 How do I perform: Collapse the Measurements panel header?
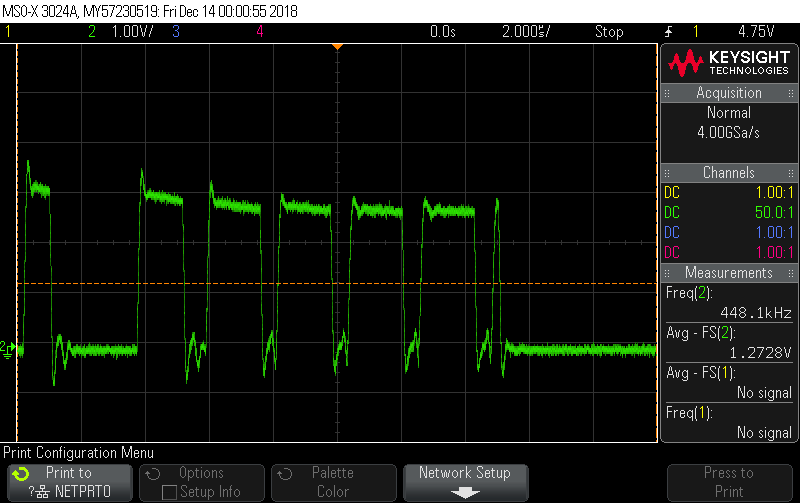click(x=729, y=272)
